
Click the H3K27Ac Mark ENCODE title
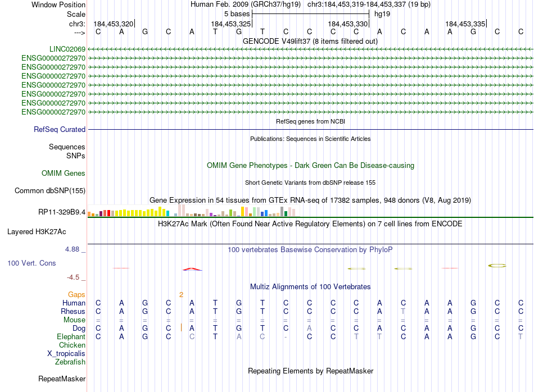[310, 224]
